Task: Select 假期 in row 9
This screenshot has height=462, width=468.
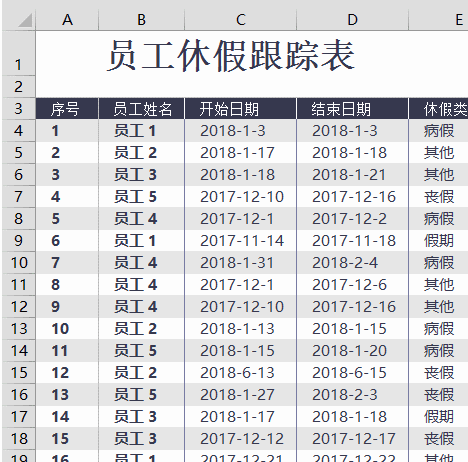Action: (438, 241)
